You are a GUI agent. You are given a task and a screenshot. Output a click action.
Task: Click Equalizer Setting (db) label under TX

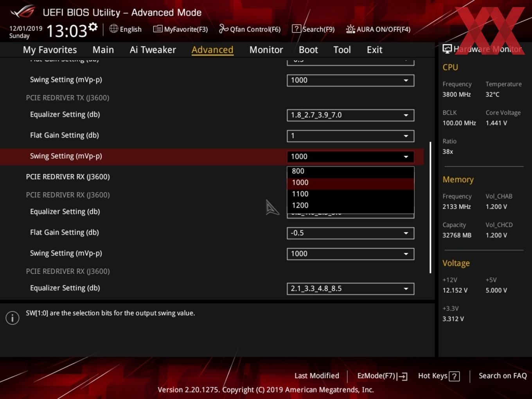65,115
